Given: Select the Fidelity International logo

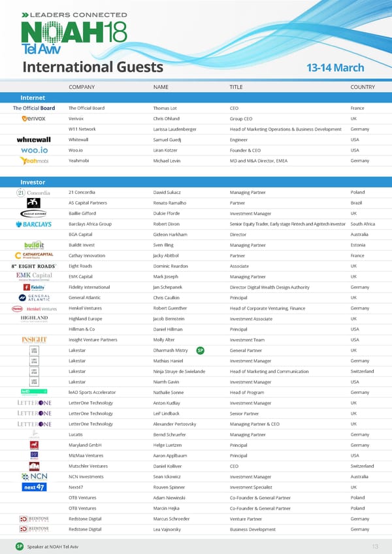Looking at the screenshot, I should (33, 287).
